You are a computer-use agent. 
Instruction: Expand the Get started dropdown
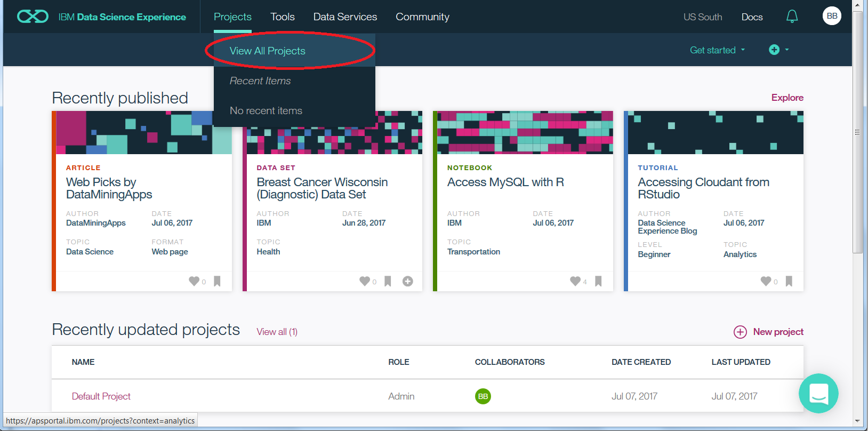click(718, 50)
